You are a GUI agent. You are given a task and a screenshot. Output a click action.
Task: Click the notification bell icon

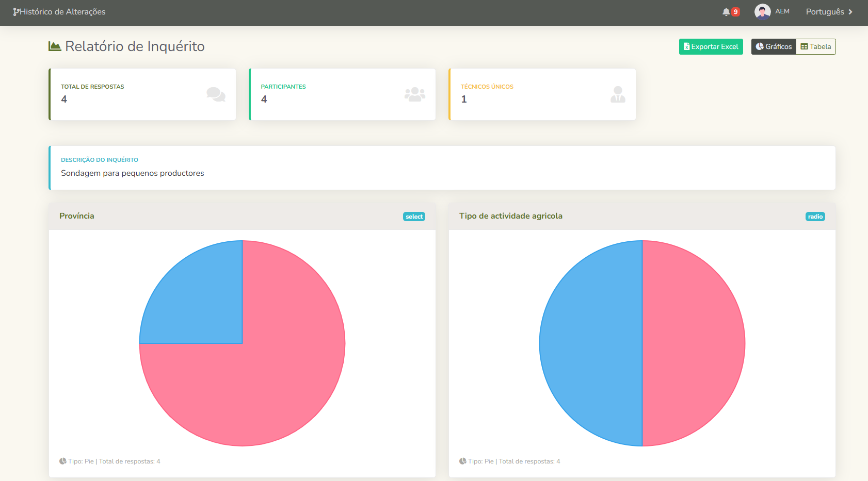click(726, 12)
